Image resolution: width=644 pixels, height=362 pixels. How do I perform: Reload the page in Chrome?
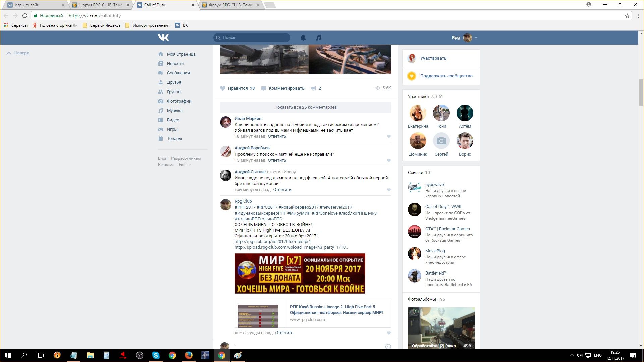pyautogui.click(x=24, y=16)
